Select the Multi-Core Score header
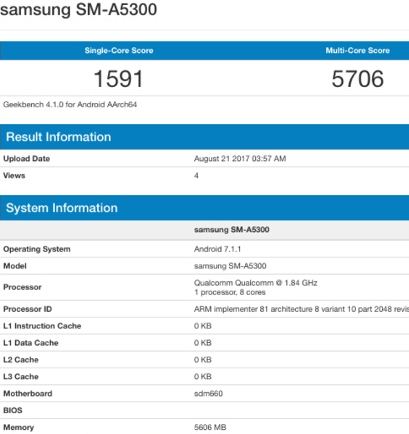Screen dimensions: 409x434 pos(358,51)
